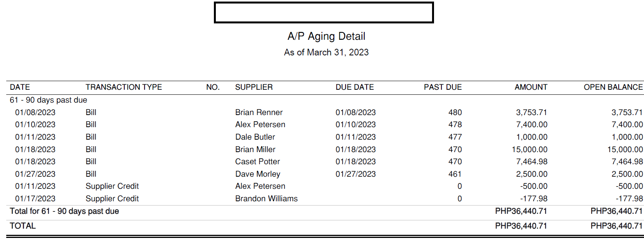Click the -500.00 open balance value
The width and height of the screenshot is (644, 243).
(x=629, y=186)
